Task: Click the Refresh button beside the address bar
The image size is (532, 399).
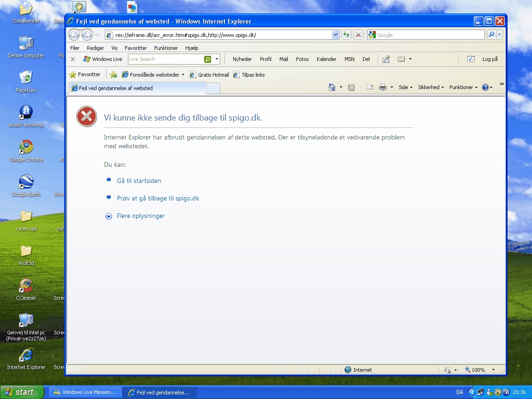Action: click(346, 35)
